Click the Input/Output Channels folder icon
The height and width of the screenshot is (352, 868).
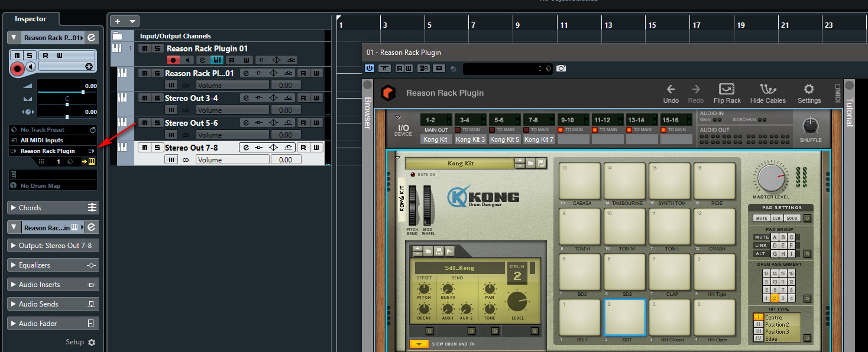click(x=117, y=35)
